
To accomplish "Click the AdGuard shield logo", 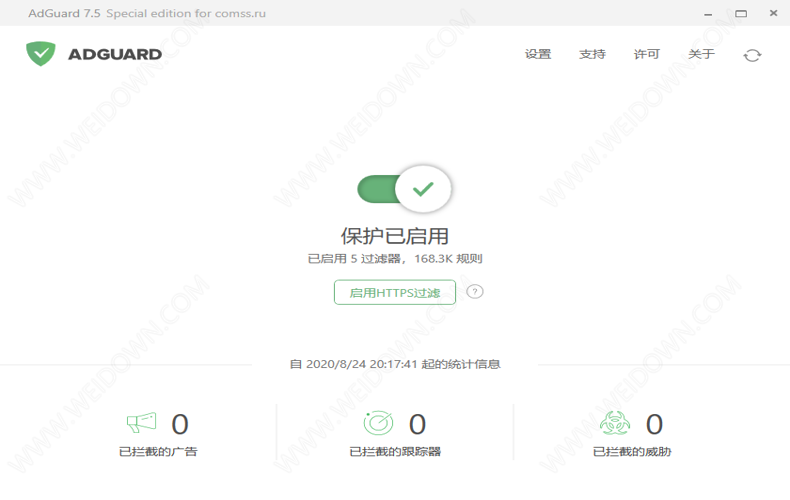I will (x=41, y=53).
